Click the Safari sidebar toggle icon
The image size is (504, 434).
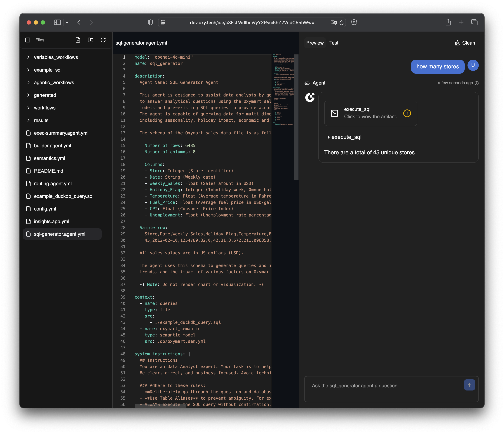57,22
